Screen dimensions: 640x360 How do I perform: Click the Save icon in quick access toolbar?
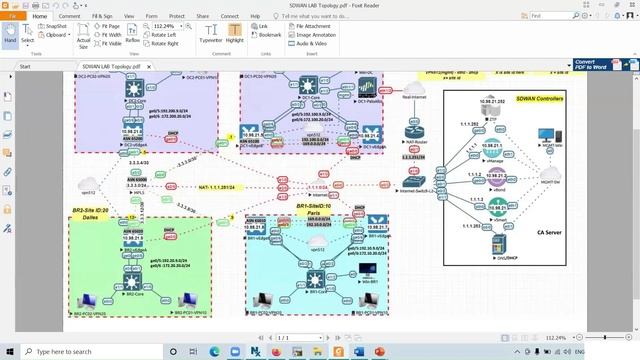pyautogui.click(x=25, y=6)
